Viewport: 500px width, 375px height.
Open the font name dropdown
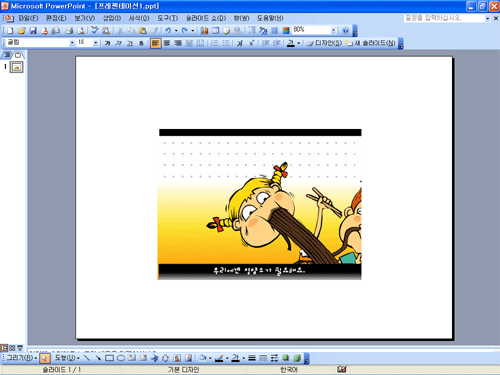pyautogui.click(x=72, y=43)
